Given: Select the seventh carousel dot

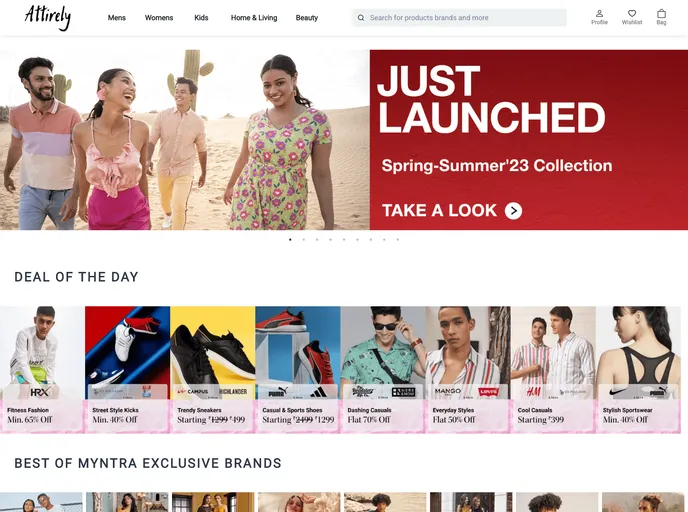Looking at the screenshot, I should (x=371, y=240).
